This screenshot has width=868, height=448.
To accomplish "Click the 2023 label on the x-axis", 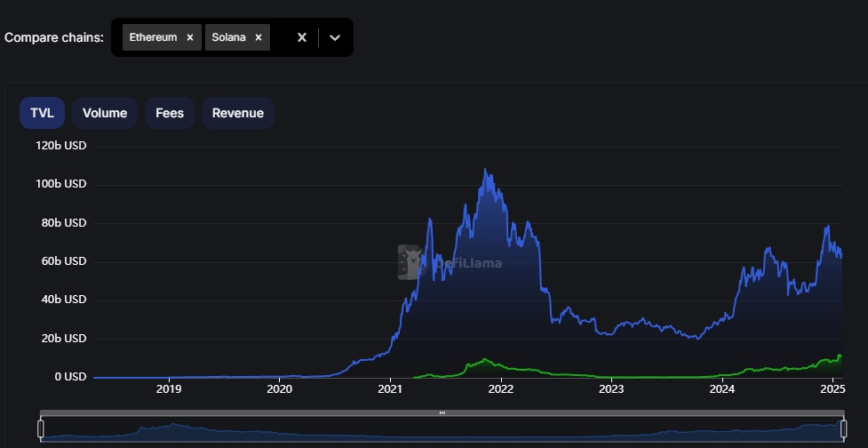I will (611, 388).
